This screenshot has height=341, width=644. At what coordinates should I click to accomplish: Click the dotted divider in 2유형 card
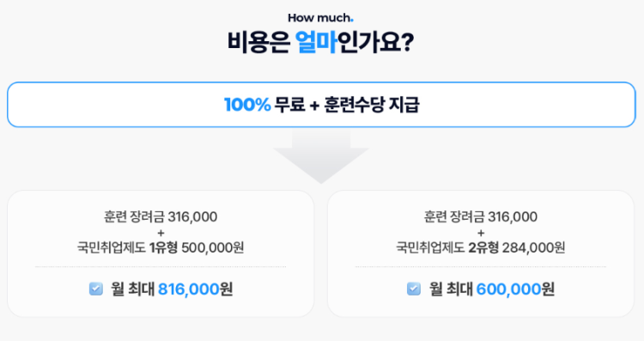tap(481, 266)
